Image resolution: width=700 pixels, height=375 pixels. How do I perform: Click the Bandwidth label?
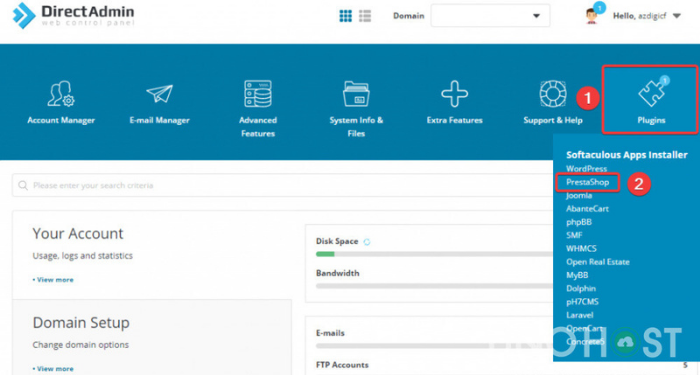coord(338,273)
